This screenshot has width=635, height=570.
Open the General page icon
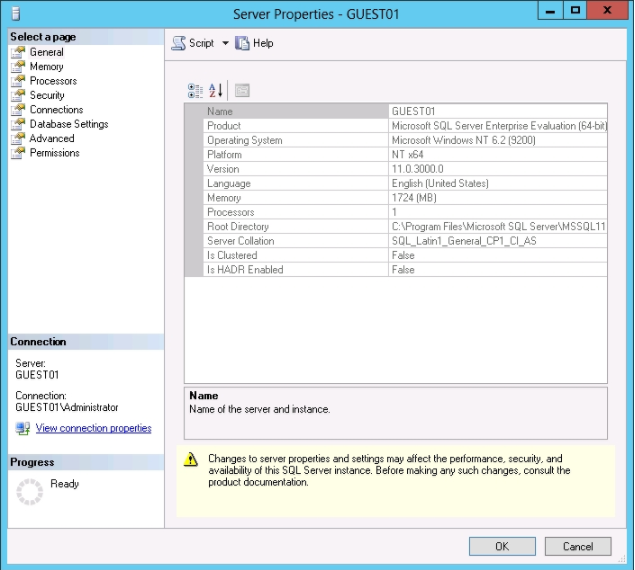18,52
